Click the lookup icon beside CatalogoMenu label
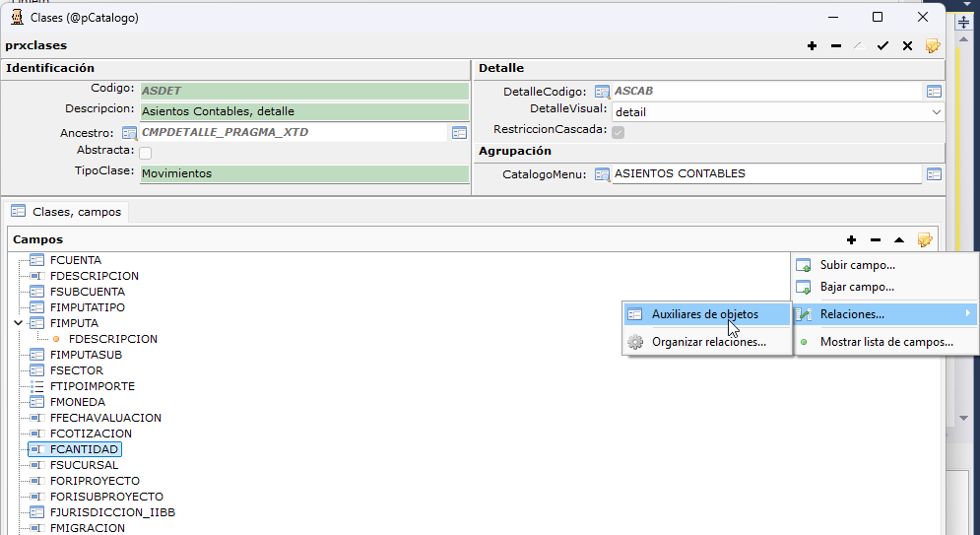The height and width of the screenshot is (535, 980). point(602,174)
